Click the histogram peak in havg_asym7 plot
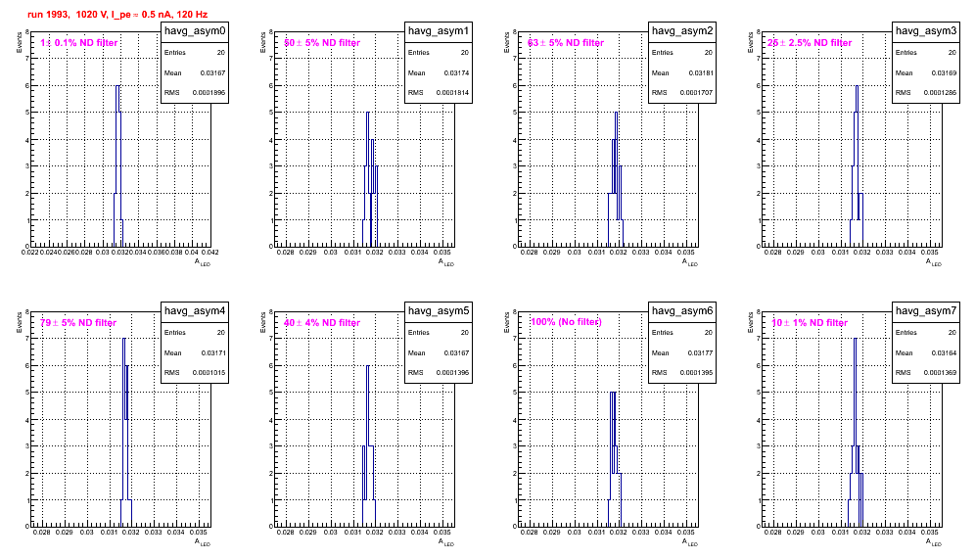Viewport: 975px width, 560px height. point(856,339)
